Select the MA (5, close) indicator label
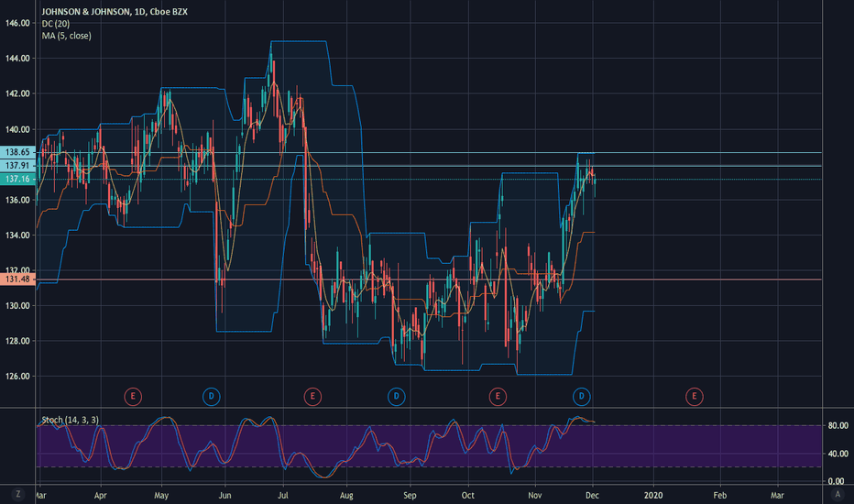854x504 pixels. point(67,36)
